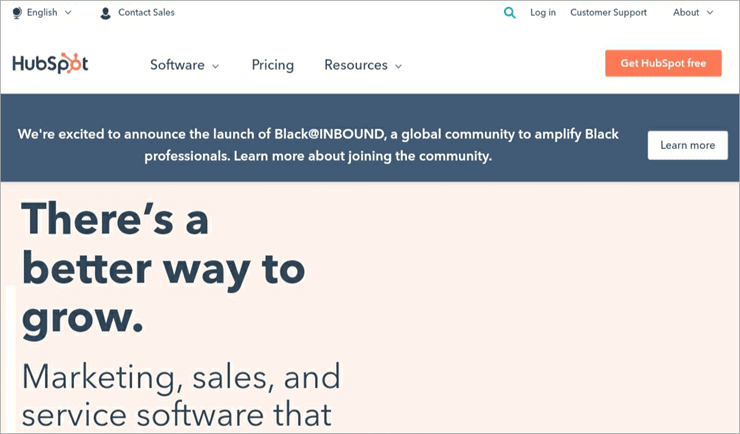Open the Pricing page

pos(272,65)
